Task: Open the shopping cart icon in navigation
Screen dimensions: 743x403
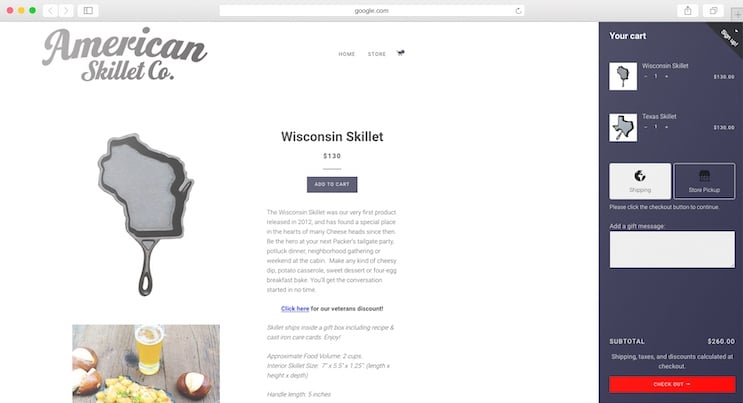Action: 400,53
